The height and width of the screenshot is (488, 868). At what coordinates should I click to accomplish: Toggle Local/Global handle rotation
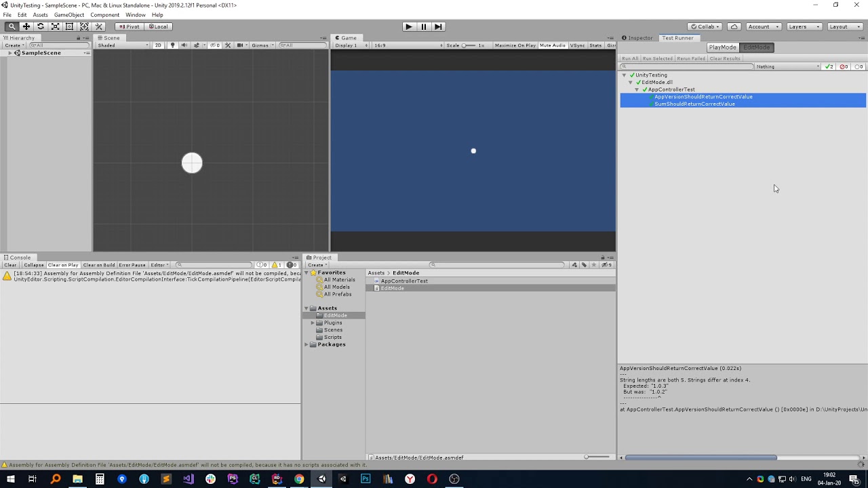(158, 26)
